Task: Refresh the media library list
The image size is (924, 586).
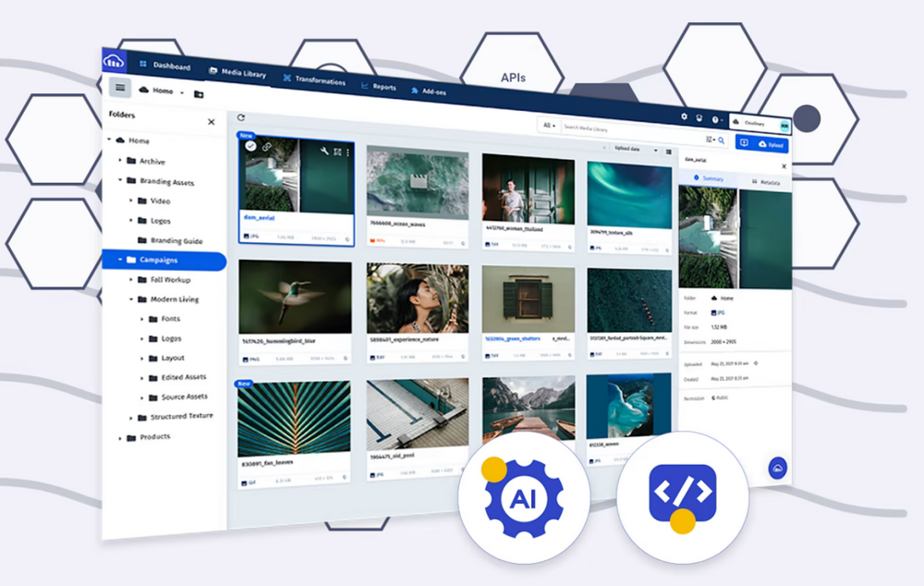Action: [241, 117]
